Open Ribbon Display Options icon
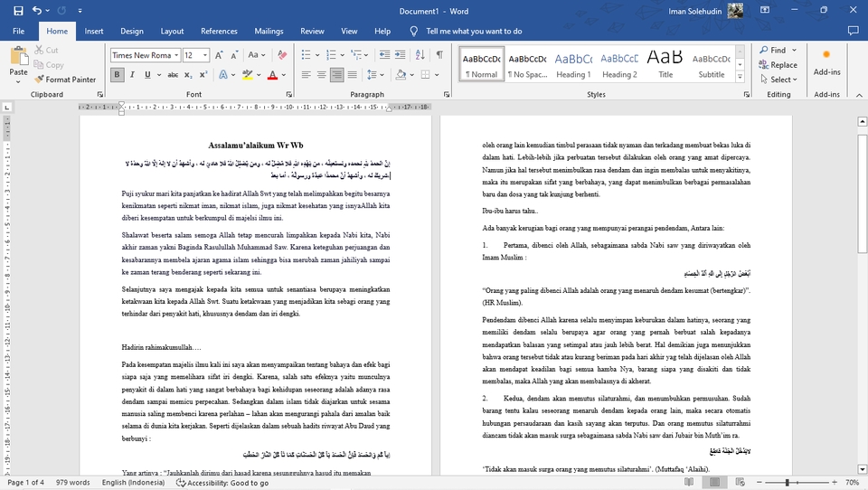The width and height of the screenshot is (868, 490). (765, 10)
